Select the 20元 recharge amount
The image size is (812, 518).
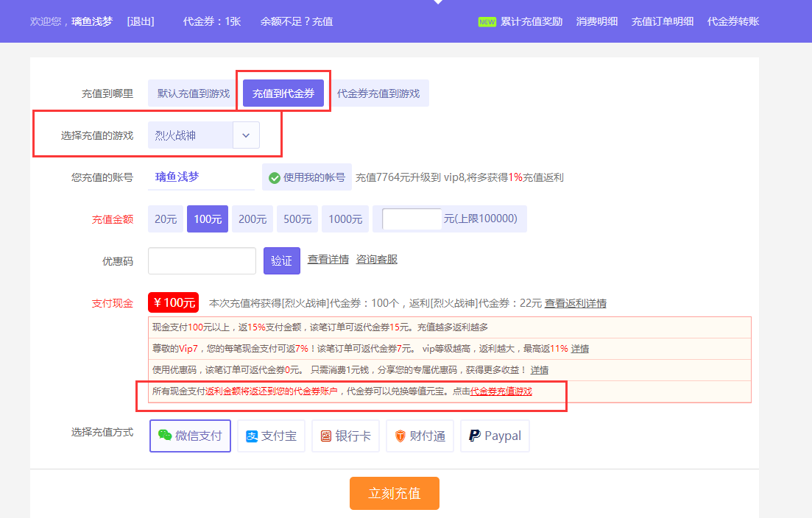pyautogui.click(x=166, y=219)
